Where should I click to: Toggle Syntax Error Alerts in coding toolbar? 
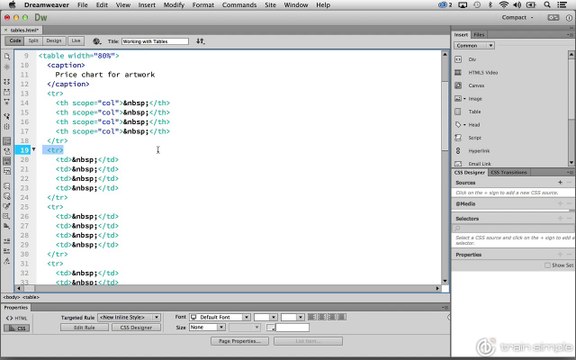[x=7, y=171]
